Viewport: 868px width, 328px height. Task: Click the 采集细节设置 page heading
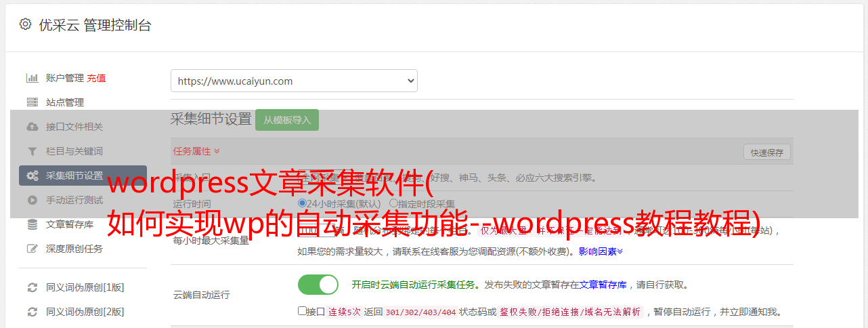pyautogui.click(x=211, y=119)
